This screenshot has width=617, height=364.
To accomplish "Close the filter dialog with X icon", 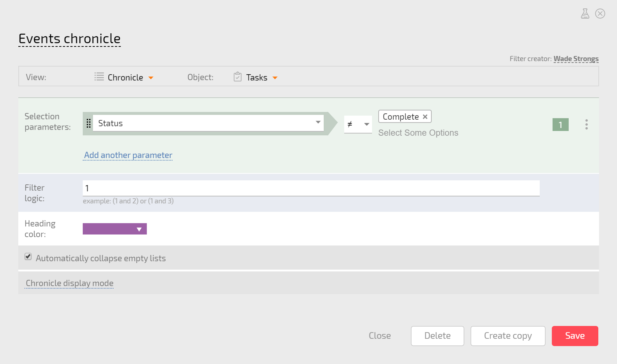I will coord(600,14).
